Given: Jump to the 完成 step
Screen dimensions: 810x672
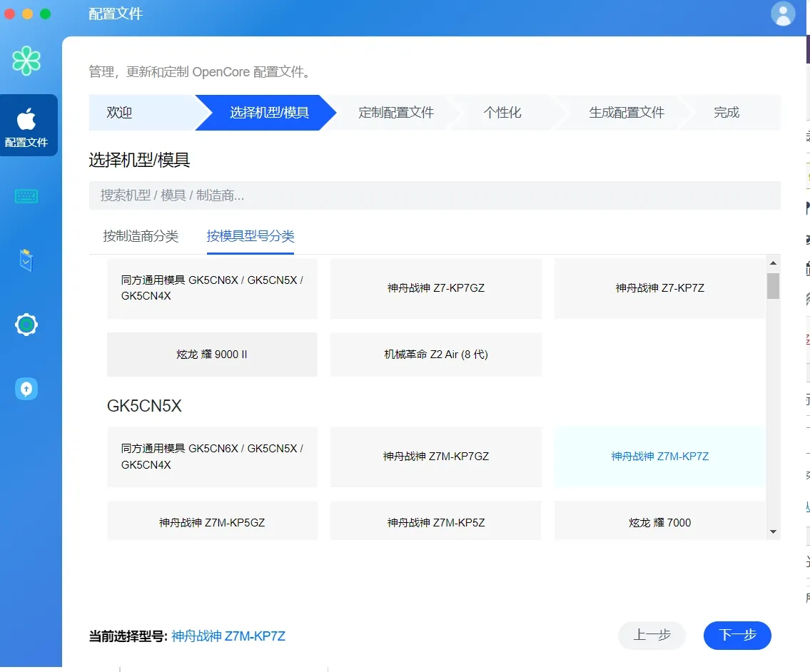Looking at the screenshot, I should pos(727,113).
